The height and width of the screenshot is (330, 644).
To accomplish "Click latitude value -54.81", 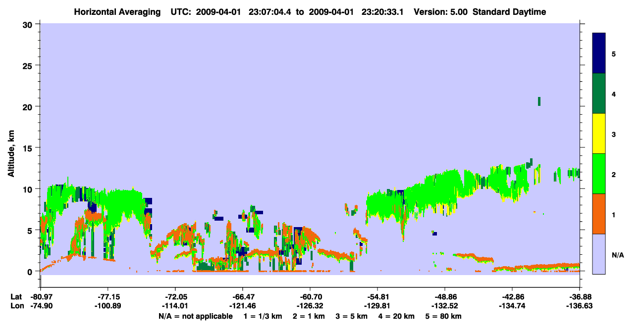I will 377,297.
